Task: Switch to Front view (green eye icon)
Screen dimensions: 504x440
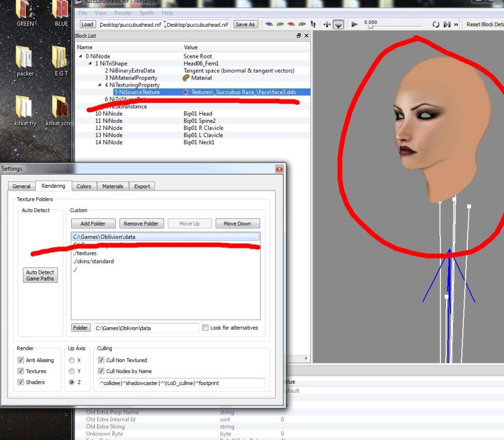Action: (x=280, y=24)
